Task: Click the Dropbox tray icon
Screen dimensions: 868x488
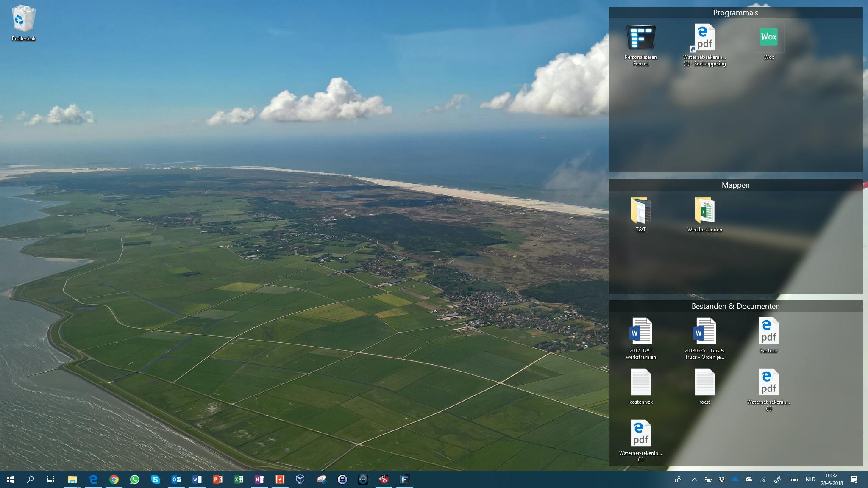Action: click(x=721, y=480)
